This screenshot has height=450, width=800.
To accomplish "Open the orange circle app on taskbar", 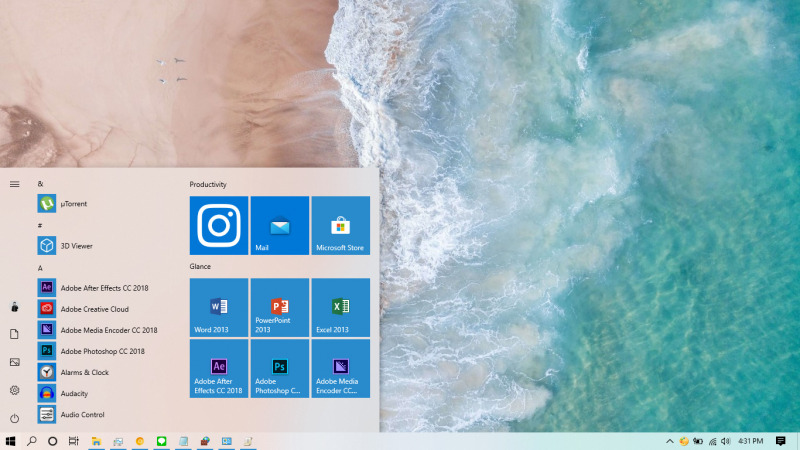I will [140, 441].
